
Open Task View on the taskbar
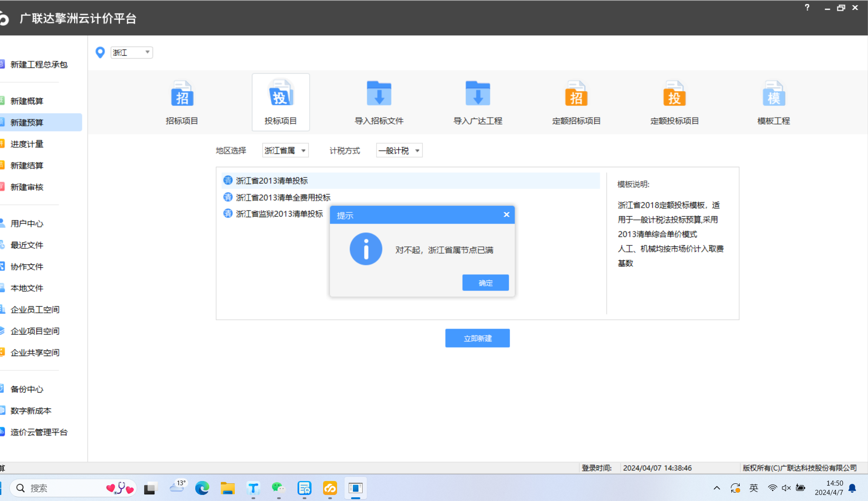coord(150,488)
